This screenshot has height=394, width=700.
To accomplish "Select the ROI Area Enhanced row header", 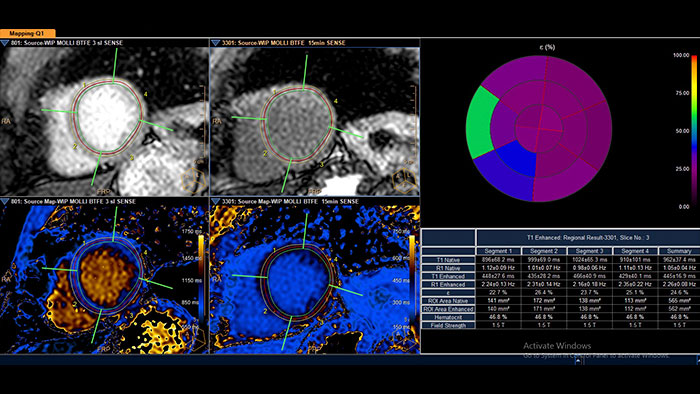I will tap(448, 309).
